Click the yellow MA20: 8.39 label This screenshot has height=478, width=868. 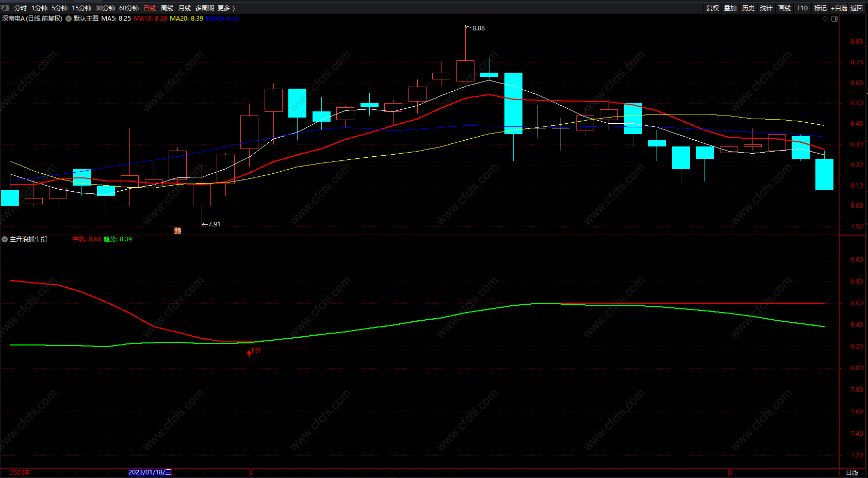click(x=187, y=19)
